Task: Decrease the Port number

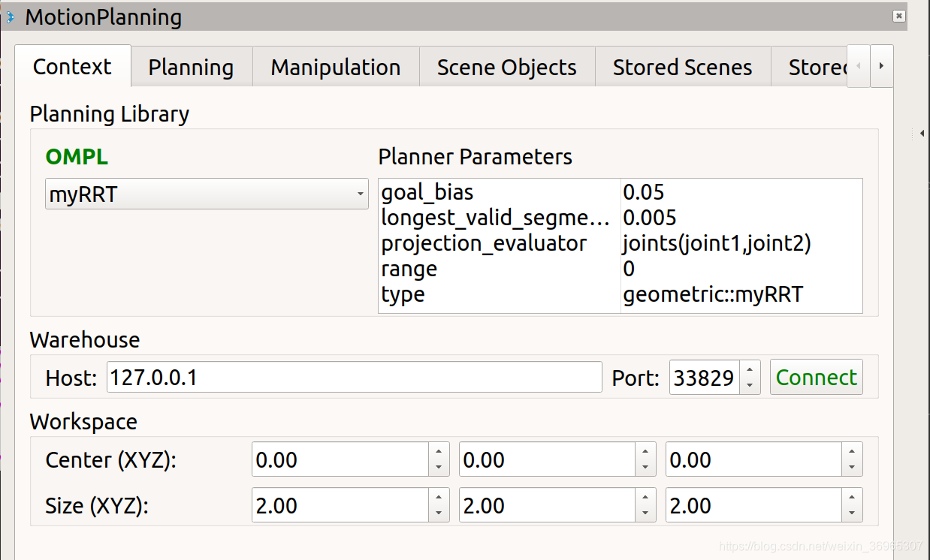Action: pyautogui.click(x=749, y=385)
